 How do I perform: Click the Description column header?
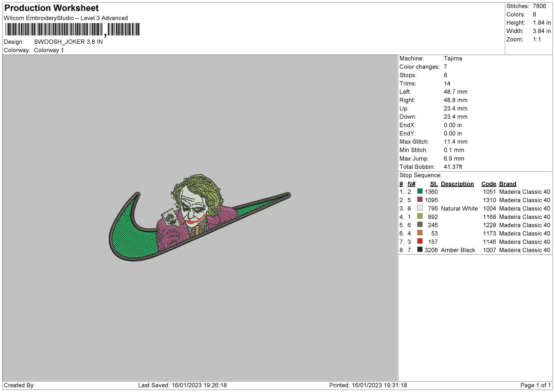[457, 184]
